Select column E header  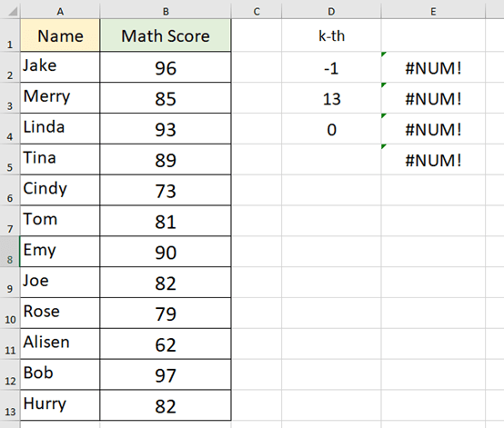tap(433, 12)
